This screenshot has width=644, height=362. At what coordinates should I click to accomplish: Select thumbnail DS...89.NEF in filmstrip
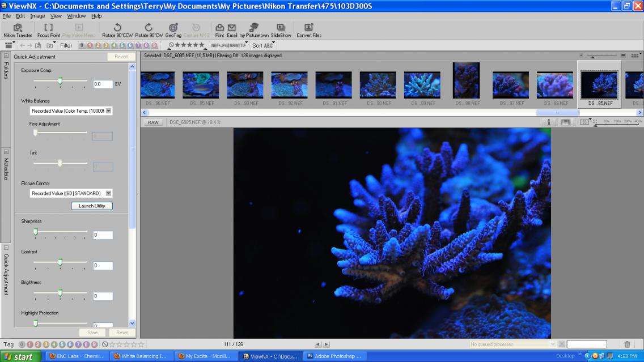[422, 85]
